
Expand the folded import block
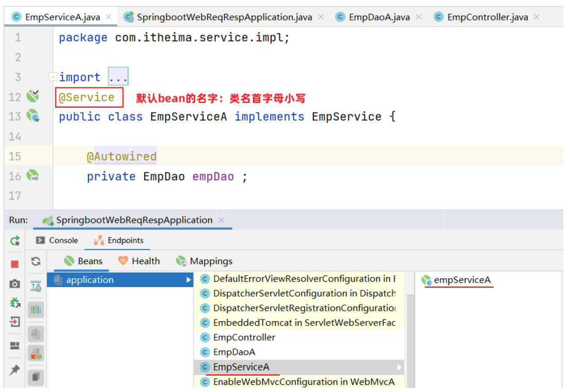coord(53,77)
